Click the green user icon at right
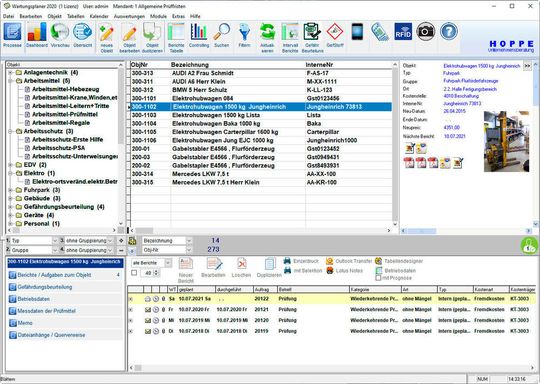This screenshot has width=540, height=384. pos(529,246)
